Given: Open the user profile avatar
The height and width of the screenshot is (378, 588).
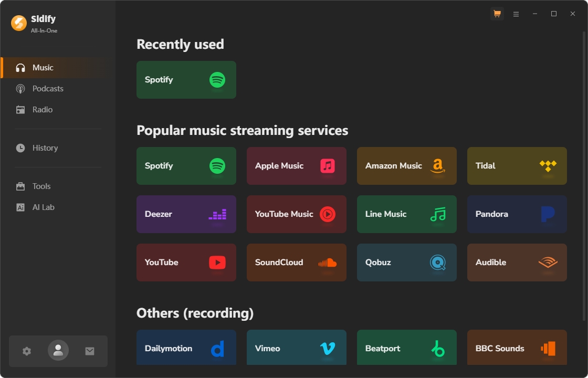Looking at the screenshot, I should 58,350.
